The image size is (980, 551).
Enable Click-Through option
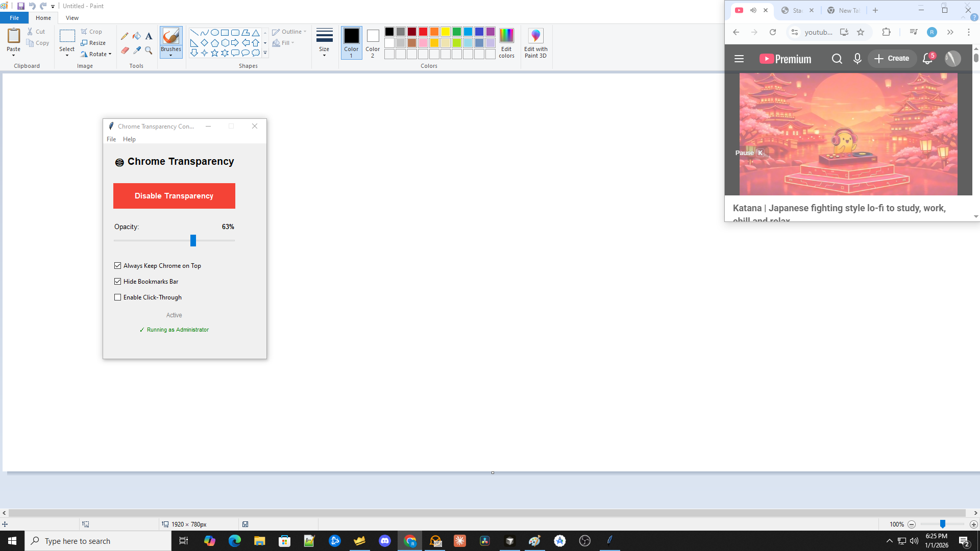117,297
